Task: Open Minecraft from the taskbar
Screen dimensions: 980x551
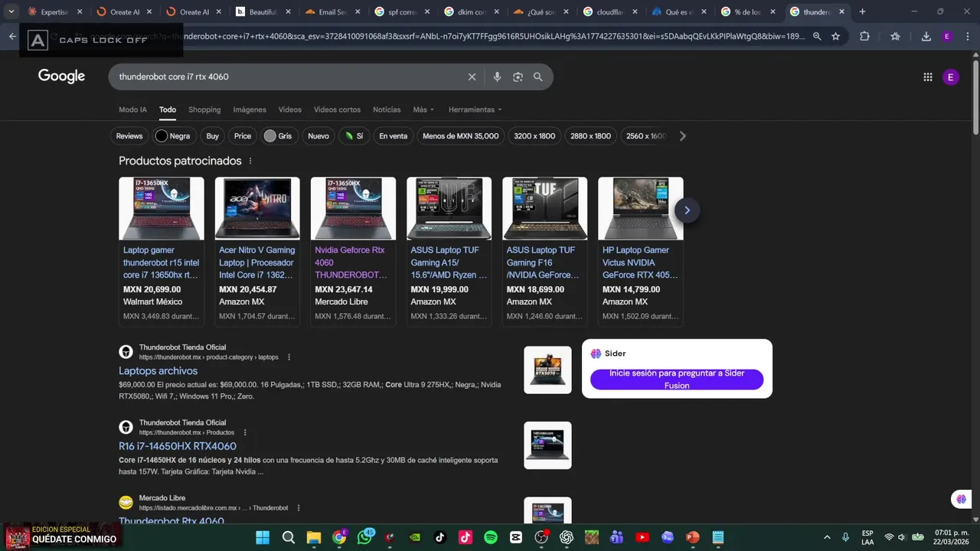Action: pos(592,537)
